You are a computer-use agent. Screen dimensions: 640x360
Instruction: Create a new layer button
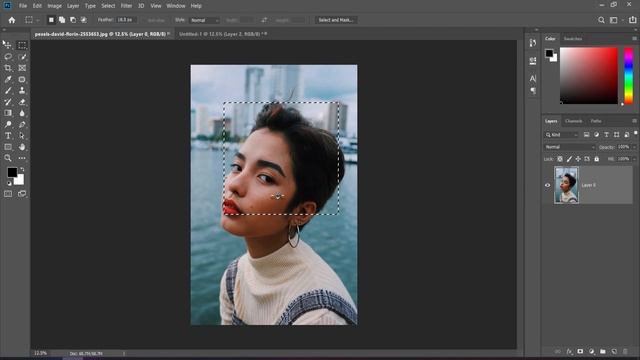pos(614,351)
